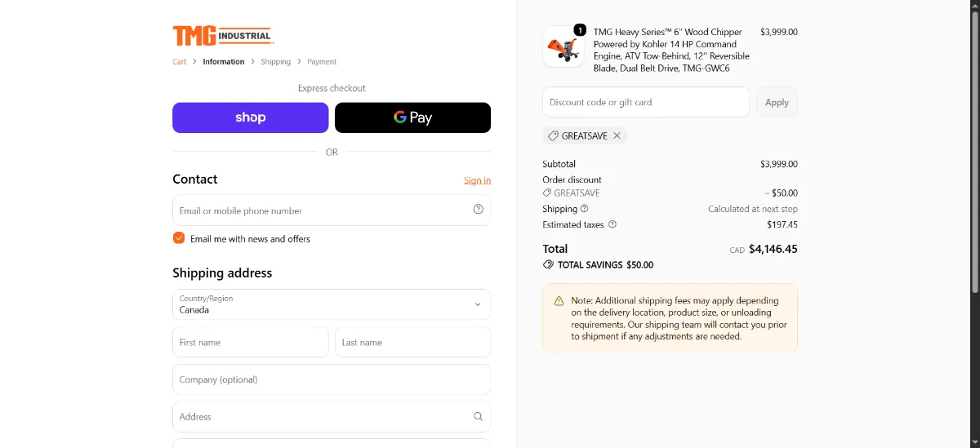This screenshot has width=980, height=448.
Task: Pay with Shop express checkout button
Action: [x=250, y=118]
